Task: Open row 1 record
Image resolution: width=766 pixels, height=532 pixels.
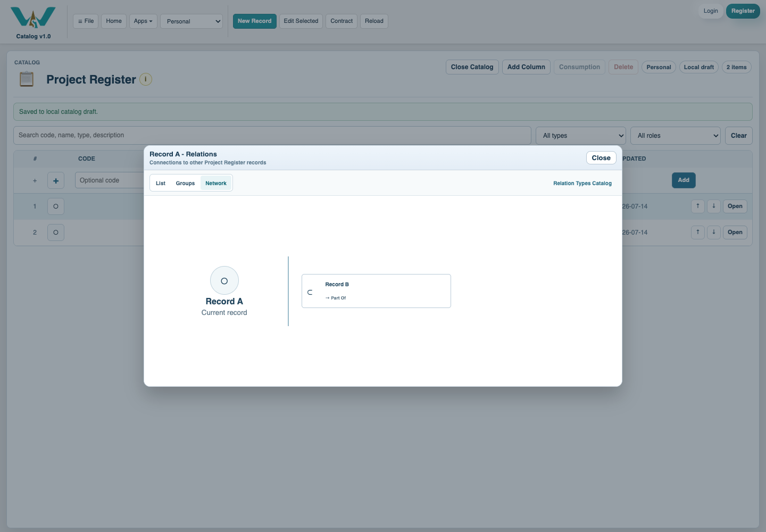Action: pos(735,206)
